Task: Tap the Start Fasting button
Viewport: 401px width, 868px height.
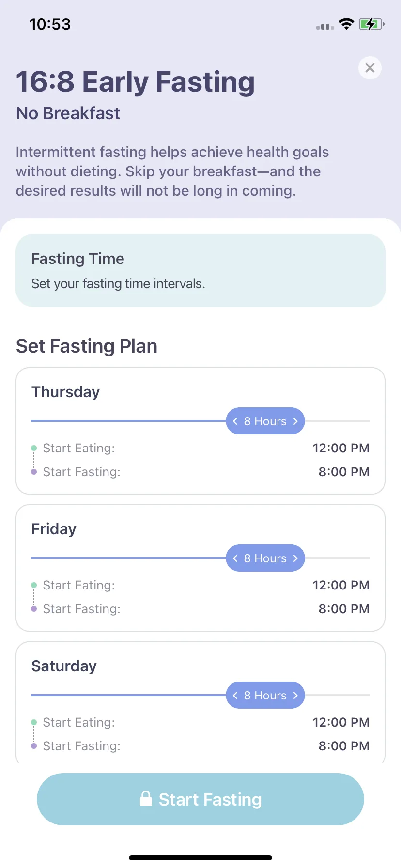Action: tap(200, 799)
